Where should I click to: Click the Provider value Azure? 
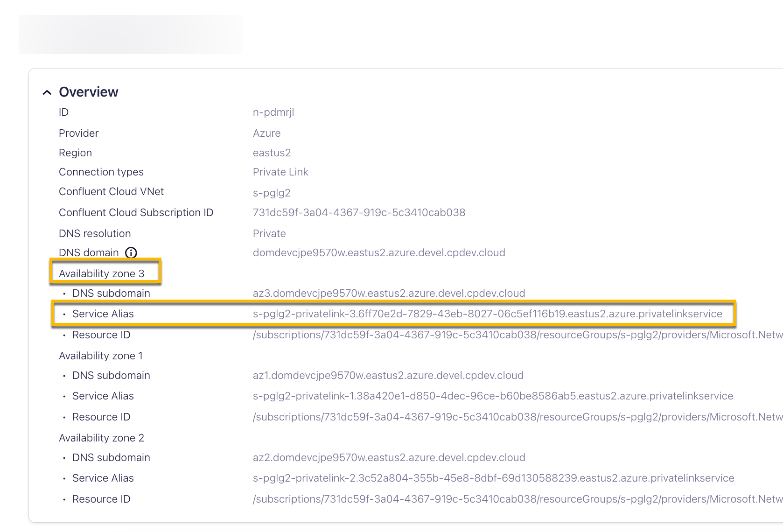tap(266, 133)
